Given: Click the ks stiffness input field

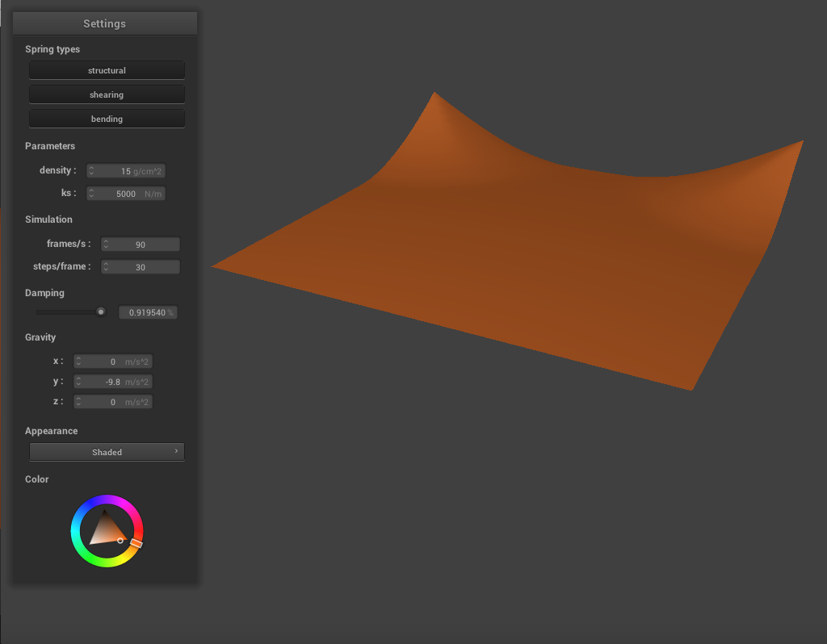Looking at the screenshot, I should tap(129, 194).
